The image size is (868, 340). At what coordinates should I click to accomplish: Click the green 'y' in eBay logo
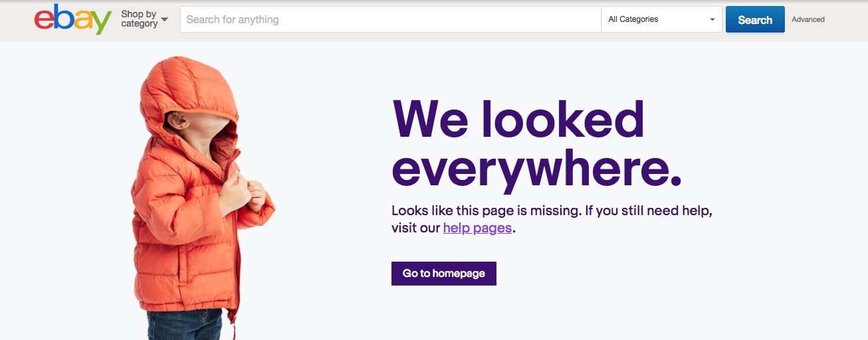pyautogui.click(x=101, y=23)
